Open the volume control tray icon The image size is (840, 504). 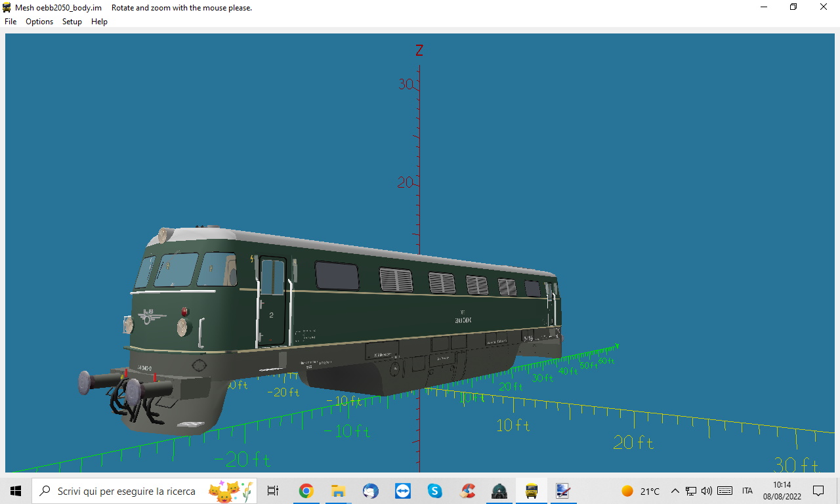click(707, 491)
